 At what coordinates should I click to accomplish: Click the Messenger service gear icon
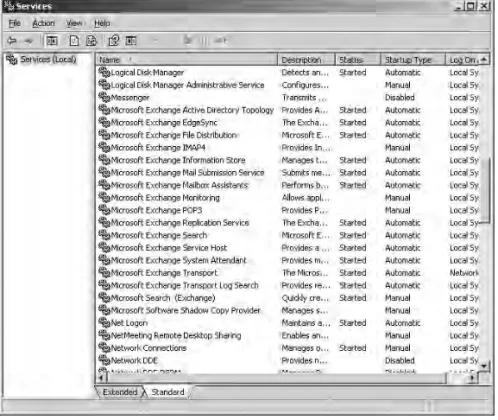coord(104,97)
